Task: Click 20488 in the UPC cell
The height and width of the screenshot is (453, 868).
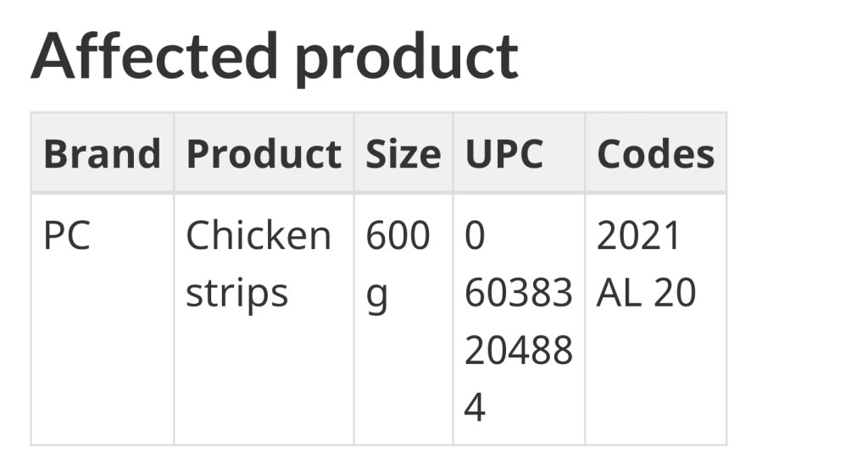Action: [x=518, y=350]
